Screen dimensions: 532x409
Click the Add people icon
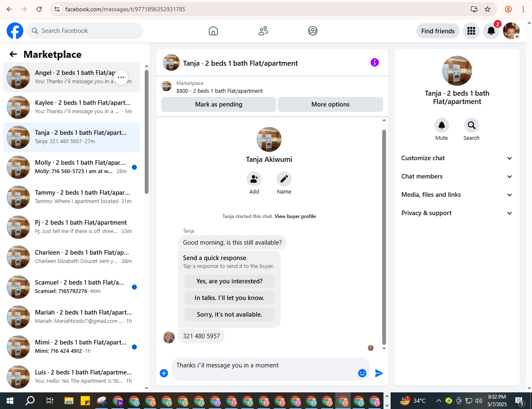pos(254,179)
